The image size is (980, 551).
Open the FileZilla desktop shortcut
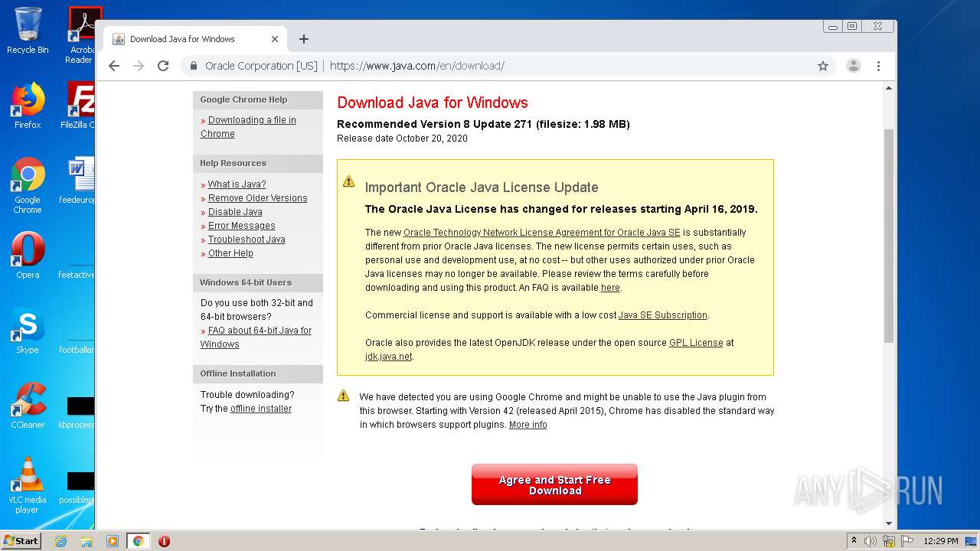tap(78, 106)
